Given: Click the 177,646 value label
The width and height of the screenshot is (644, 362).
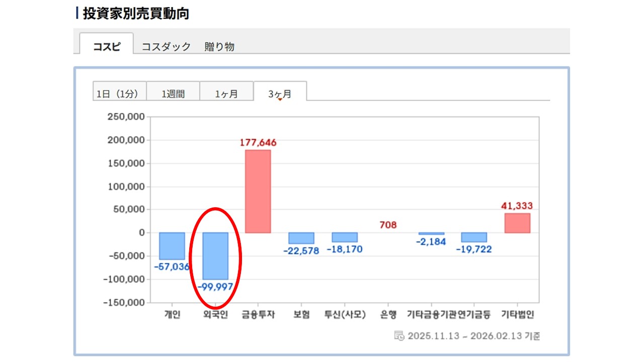Looking at the screenshot, I should [x=258, y=143].
